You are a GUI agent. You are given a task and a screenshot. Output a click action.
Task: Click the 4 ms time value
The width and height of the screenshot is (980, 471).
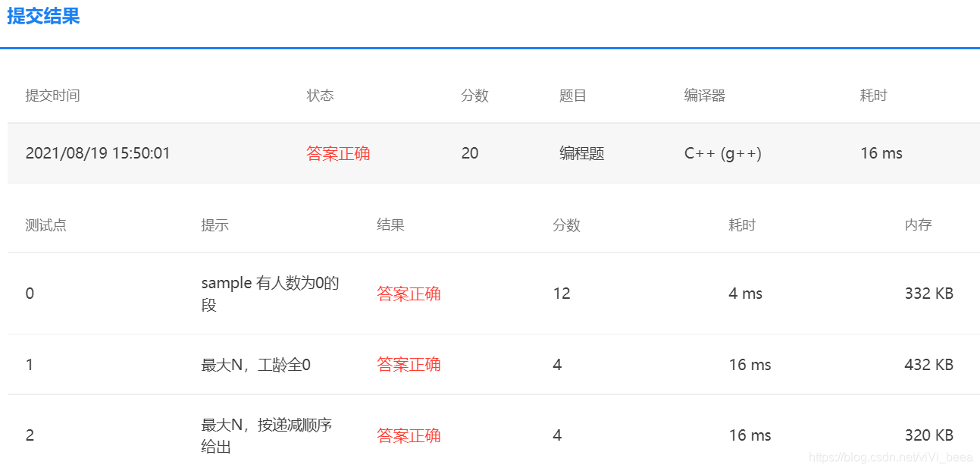(746, 294)
